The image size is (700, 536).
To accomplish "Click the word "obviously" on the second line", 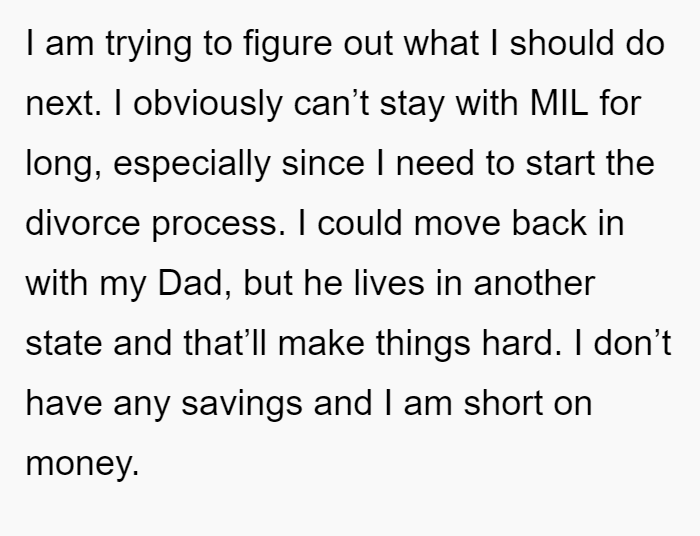I will pyautogui.click(x=208, y=105).
